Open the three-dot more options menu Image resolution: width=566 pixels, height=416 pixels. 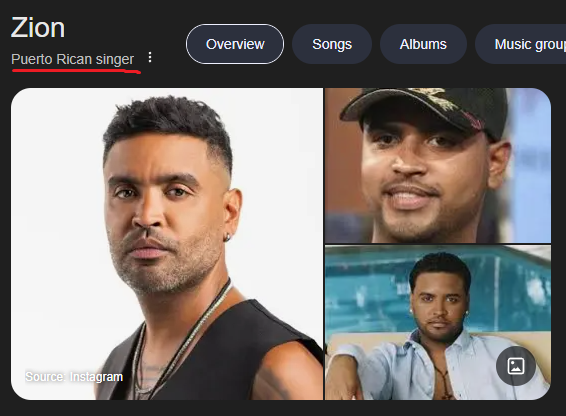[x=150, y=57]
